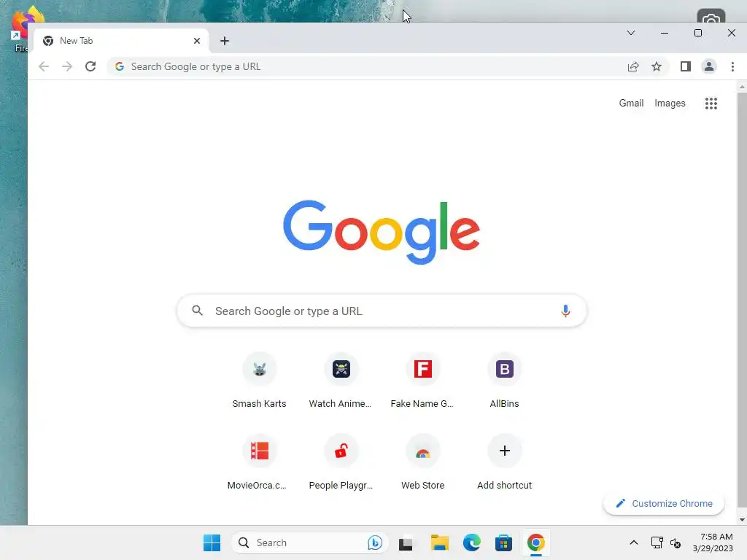Open the Chrome three-dot menu
The width and height of the screenshot is (747, 560).
(732, 66)
